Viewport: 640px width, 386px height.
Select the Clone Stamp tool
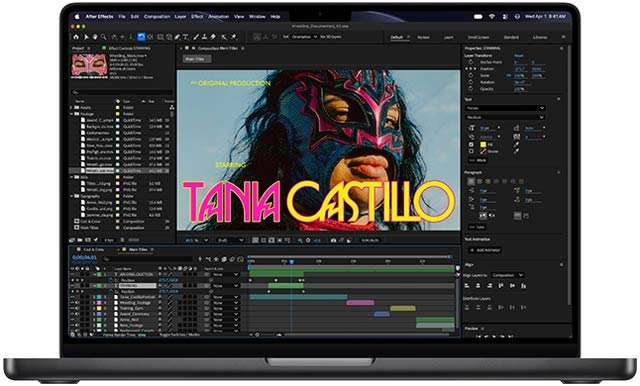click(x=204, y=37)
